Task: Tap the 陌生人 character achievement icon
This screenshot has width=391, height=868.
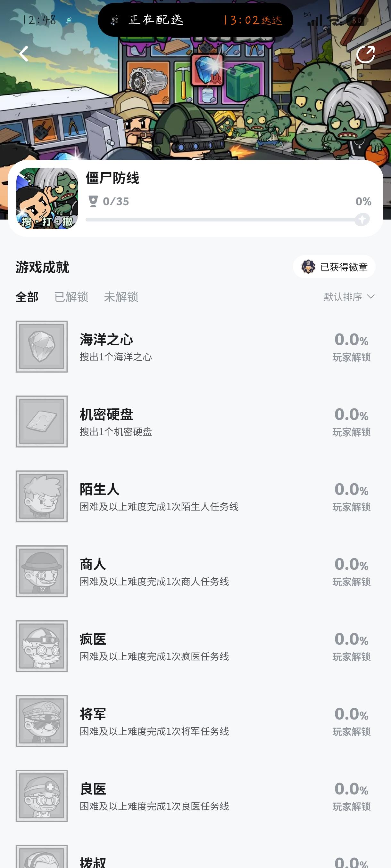Action: 41,496
